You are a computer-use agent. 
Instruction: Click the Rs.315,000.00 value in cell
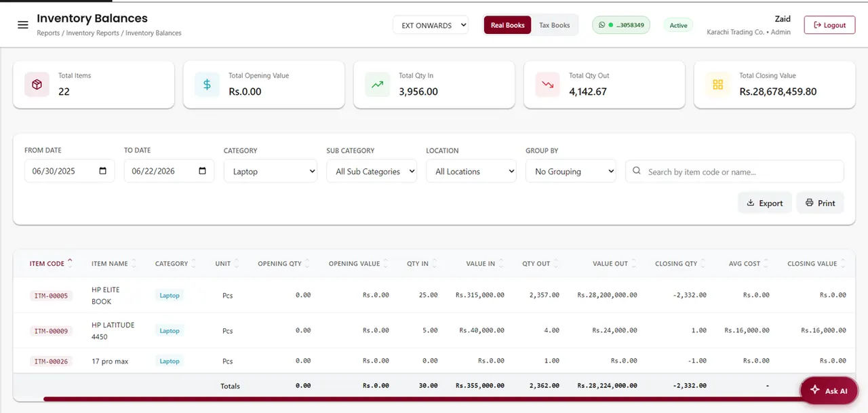point(480,295)
